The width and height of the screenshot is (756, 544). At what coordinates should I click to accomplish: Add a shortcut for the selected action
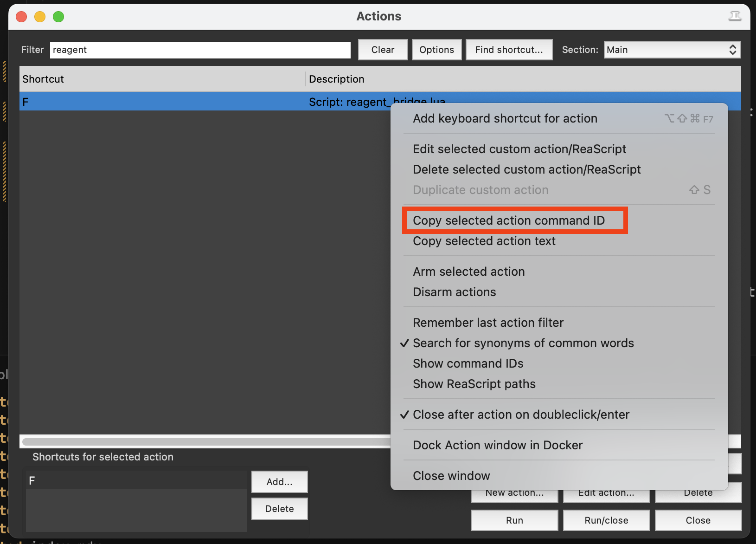pyautogui.click(x=279, y=481)
